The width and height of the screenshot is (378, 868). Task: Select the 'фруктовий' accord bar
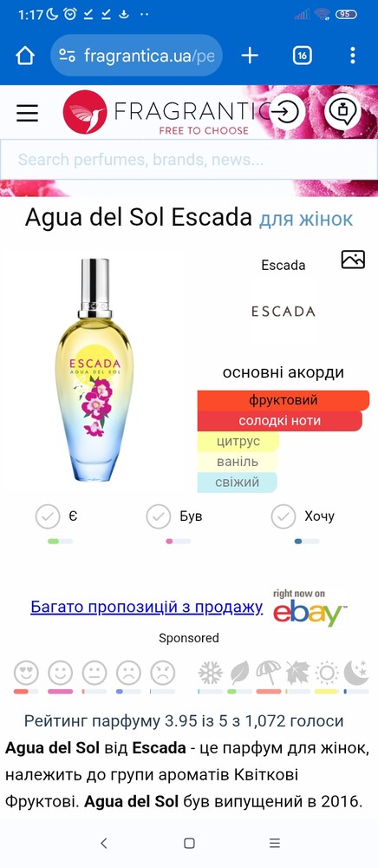(283, 400)
